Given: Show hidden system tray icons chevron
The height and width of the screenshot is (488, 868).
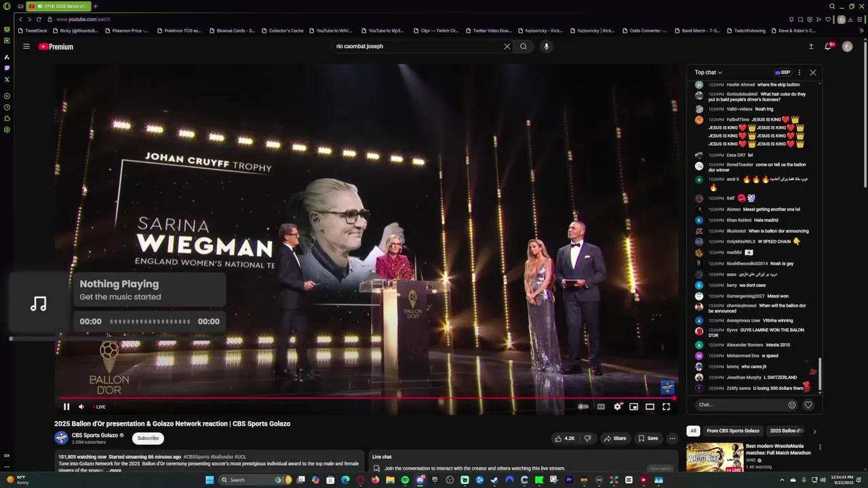Looking at the screenshot, I should [782, 480].
